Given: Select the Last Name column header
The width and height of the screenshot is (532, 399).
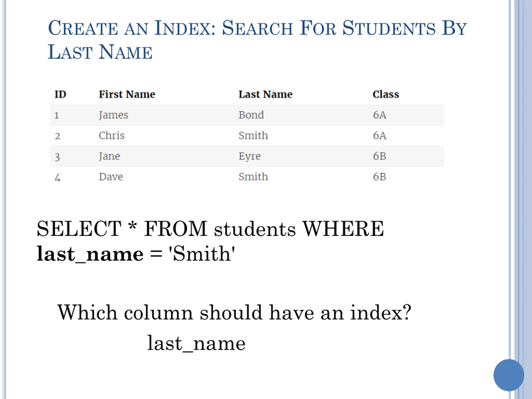Looking at the screenshot, I should [x=266, y=94].
